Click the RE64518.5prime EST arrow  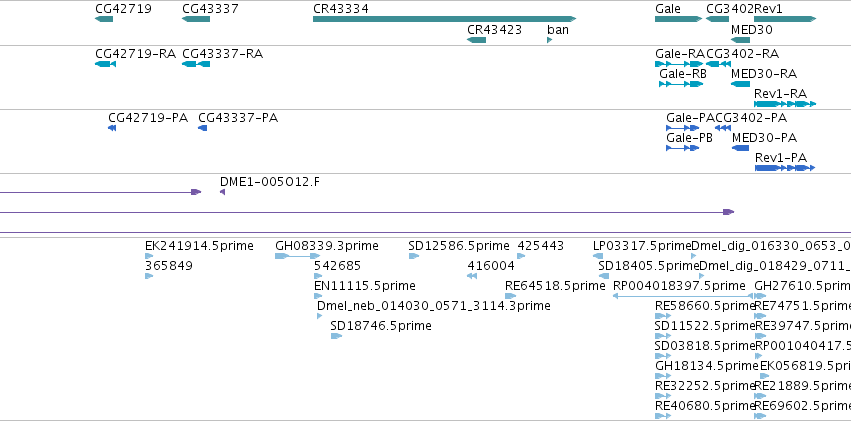[x=511, y=296]
